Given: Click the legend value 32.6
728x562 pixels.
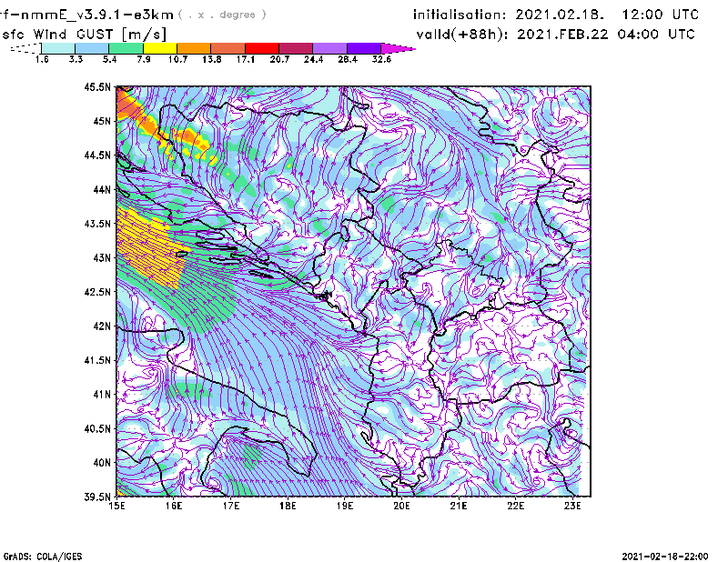Looking at the screenshot, I should [381, 59].
